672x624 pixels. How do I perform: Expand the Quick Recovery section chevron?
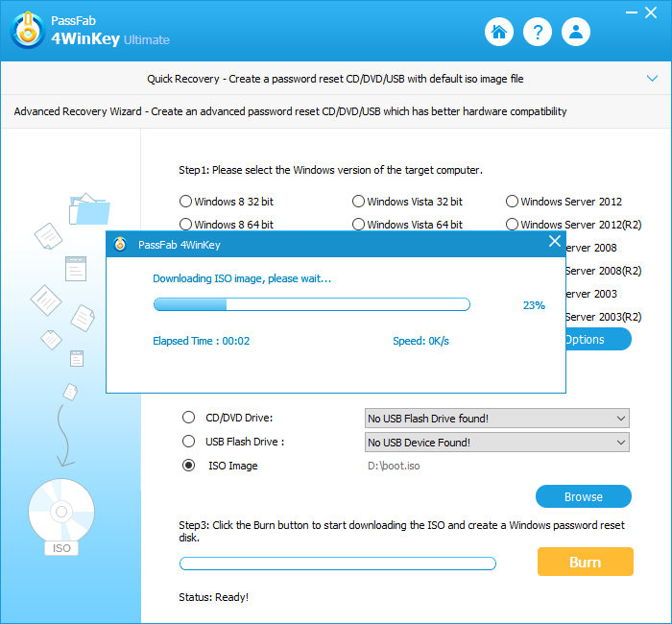pyautogui.click(x=652, y=79)
